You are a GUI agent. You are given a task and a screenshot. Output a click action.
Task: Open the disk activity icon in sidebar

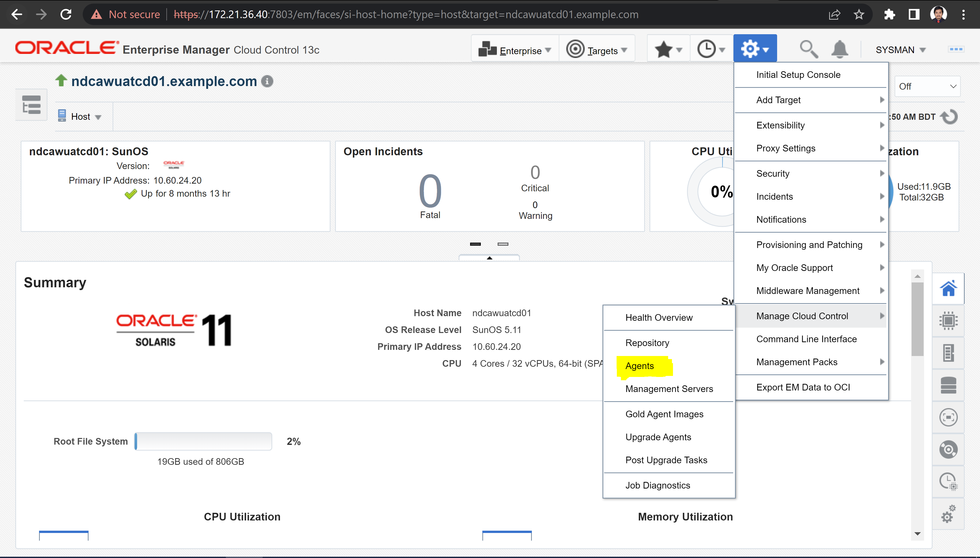click(948, 449)
